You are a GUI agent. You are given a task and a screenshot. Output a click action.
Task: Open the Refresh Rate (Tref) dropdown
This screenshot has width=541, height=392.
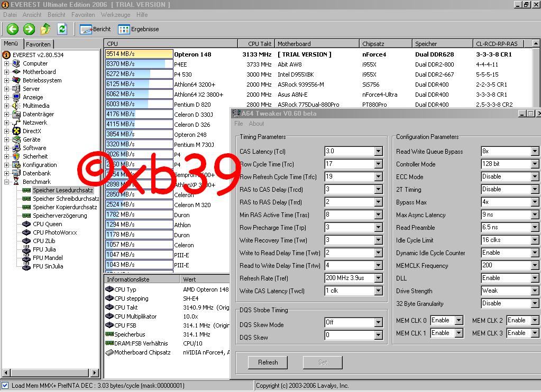(x=379, y=278)
